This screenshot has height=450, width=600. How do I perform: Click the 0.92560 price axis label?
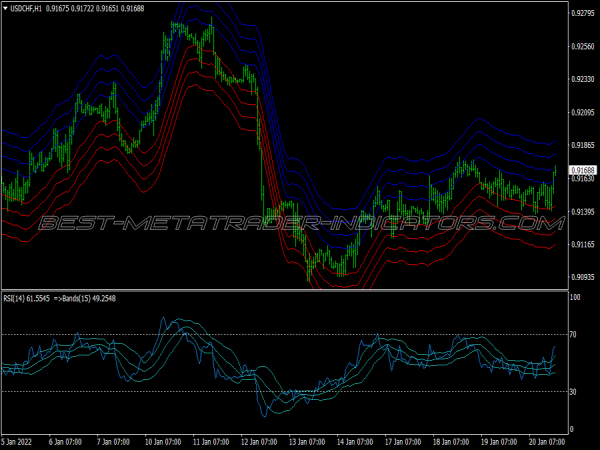pos(583,47)
